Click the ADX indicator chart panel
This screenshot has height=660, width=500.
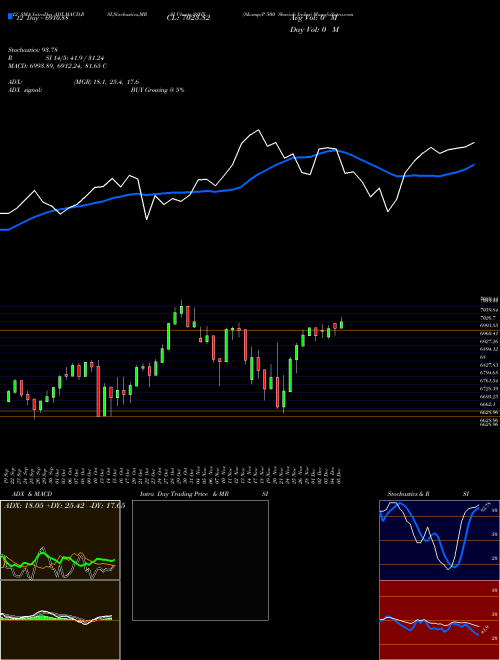click(60, 540)
